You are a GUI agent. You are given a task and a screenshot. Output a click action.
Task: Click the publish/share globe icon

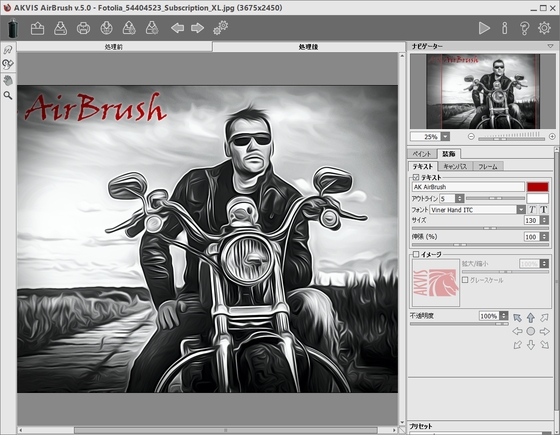[106, 28]
